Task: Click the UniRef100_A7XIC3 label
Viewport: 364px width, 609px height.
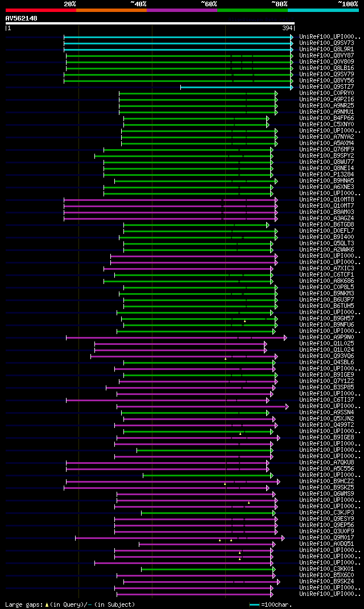Action: click(x=326, y=269)
